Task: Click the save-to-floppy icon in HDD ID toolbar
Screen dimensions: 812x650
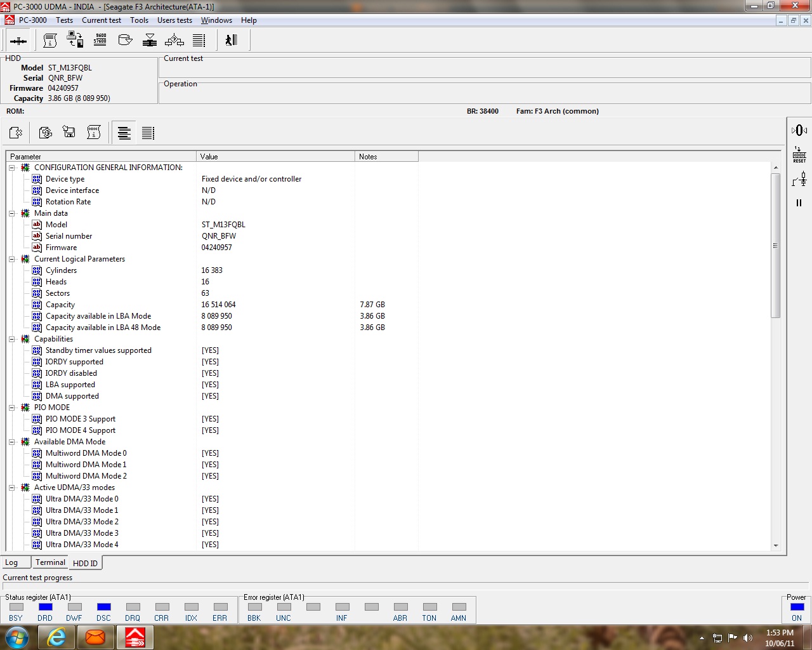Action: point(69,132)
